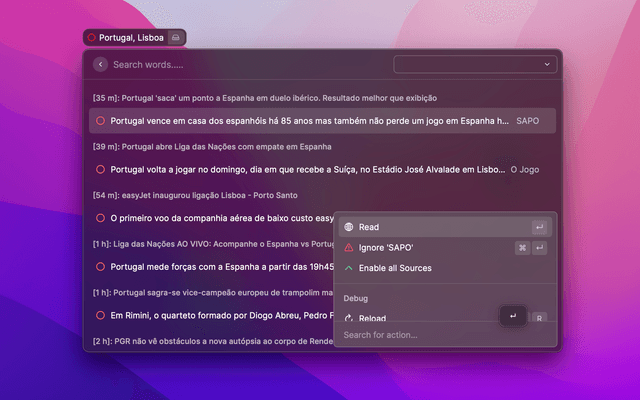The width and height of the screenshot is (640, 400).
Task: Focus the 'Search words' input field
Action: (240, 64)
